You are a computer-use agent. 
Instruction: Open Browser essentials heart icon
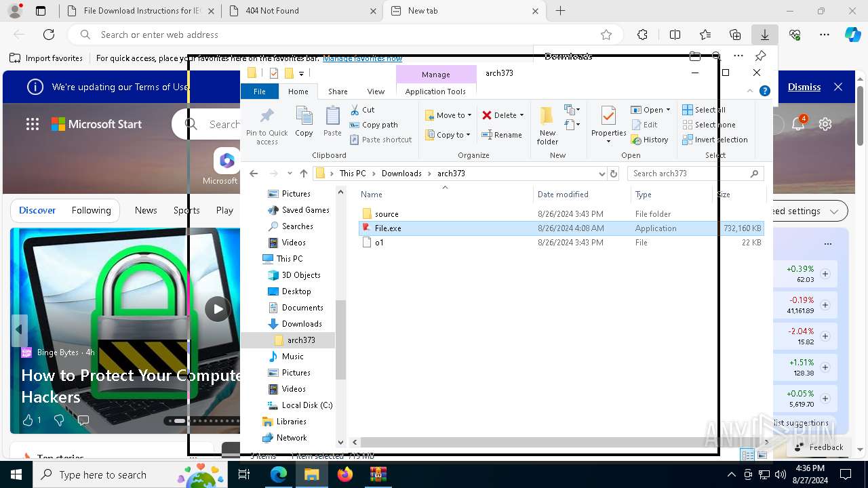(x=795, y=35)
